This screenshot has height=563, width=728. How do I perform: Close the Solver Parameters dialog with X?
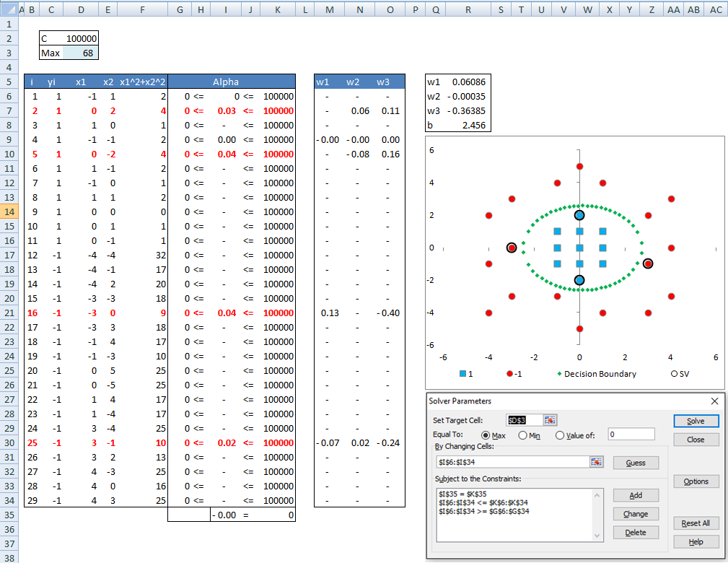click(715, 401)
